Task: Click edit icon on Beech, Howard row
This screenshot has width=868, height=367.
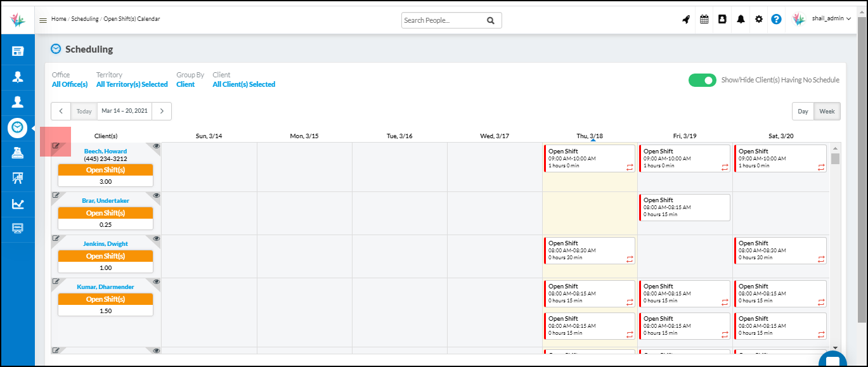Action: pos(56,146)
